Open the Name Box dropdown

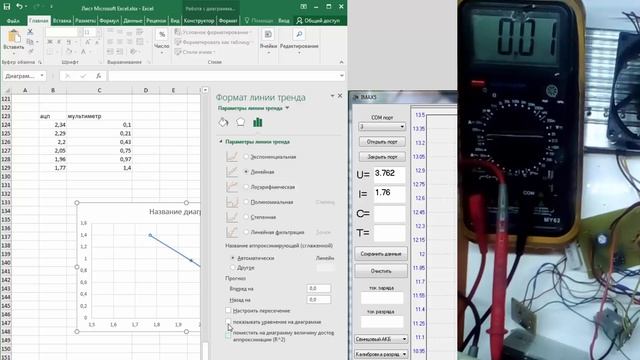(42, 76)
